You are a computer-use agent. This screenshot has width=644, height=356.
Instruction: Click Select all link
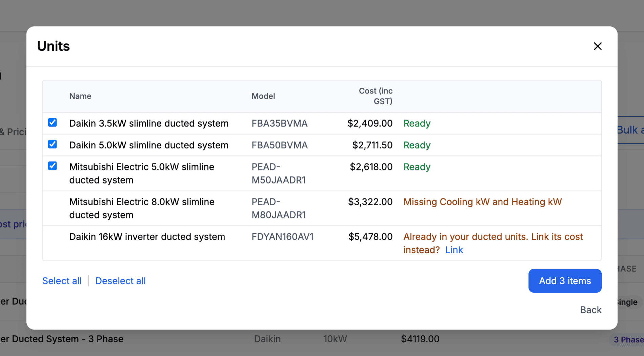point(62,281)
